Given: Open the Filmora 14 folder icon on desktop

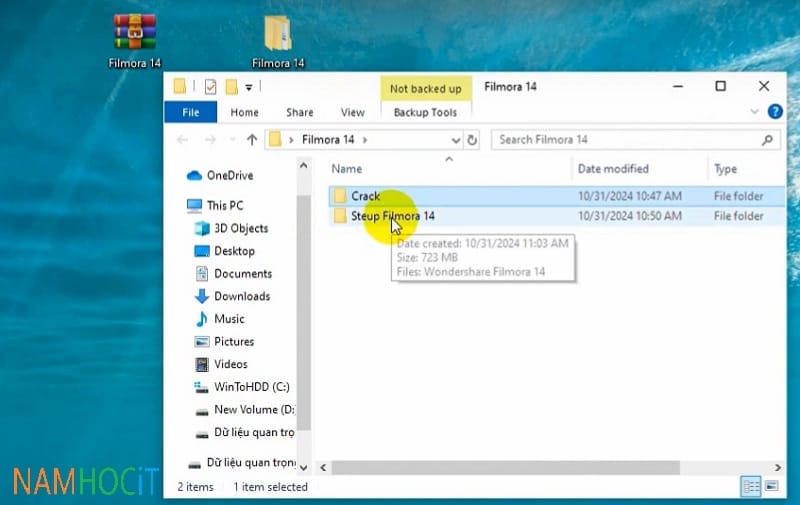Looking at the screenshot, I should (x=278, y=41).
